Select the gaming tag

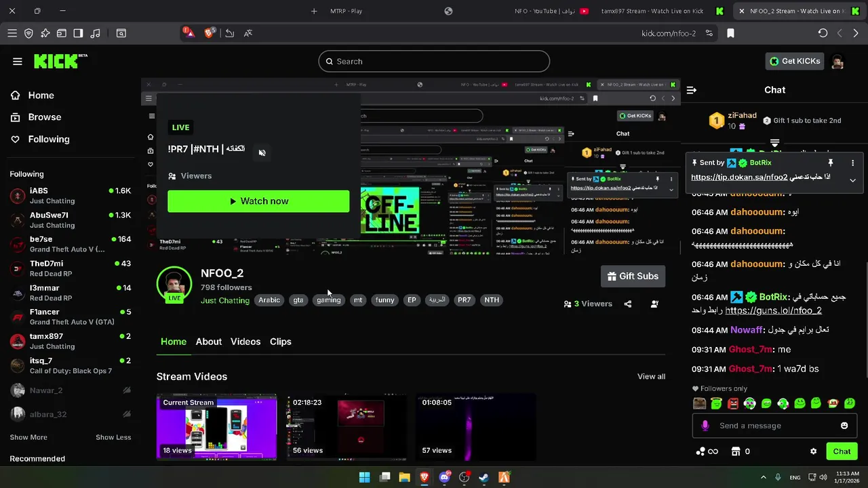pos(329,300)
